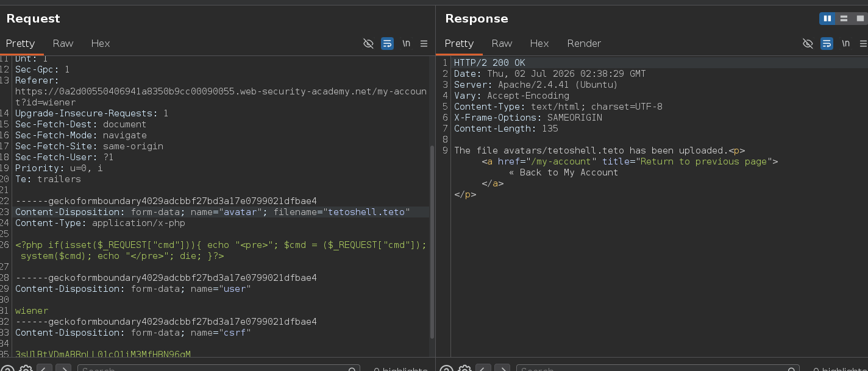Focus the Request panel search field
868x371 pixels.
pyautogui.click(x=218, y=368)
